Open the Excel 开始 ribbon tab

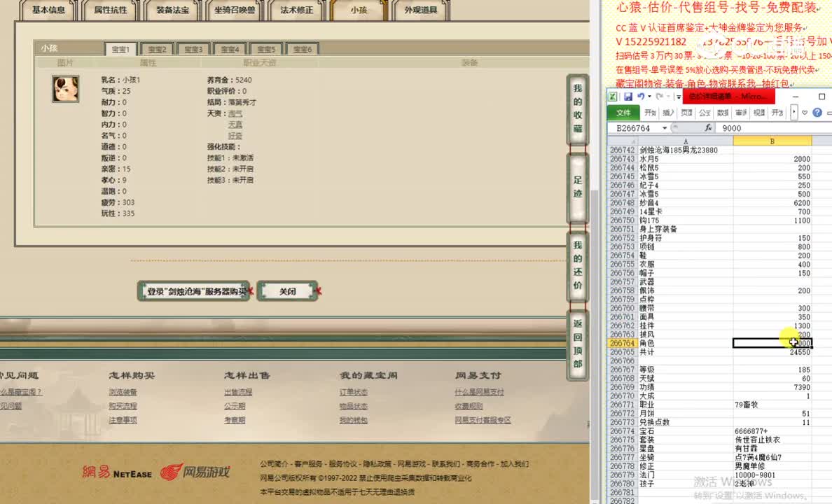(x=650, y=113)
